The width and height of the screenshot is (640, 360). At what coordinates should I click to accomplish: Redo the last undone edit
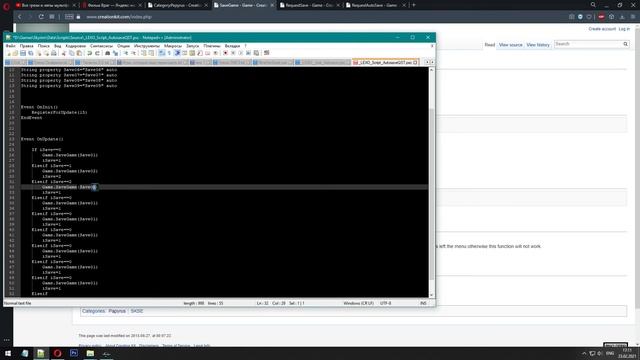[x=97, y=53]
